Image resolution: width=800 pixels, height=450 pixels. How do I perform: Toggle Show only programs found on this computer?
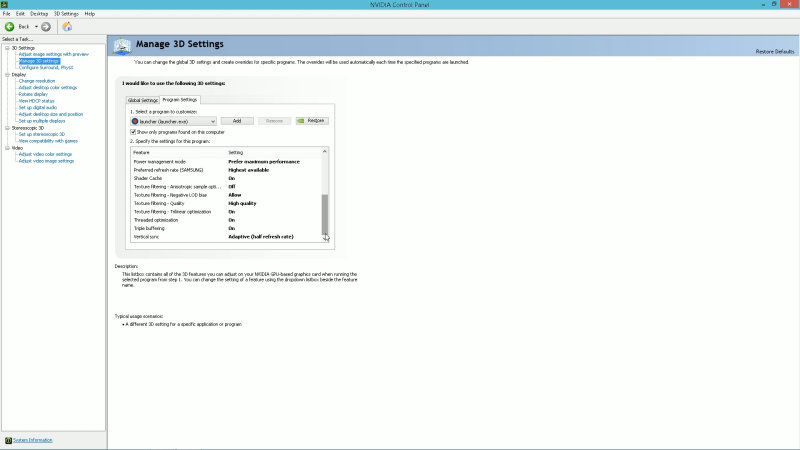[x=133, y=132]
